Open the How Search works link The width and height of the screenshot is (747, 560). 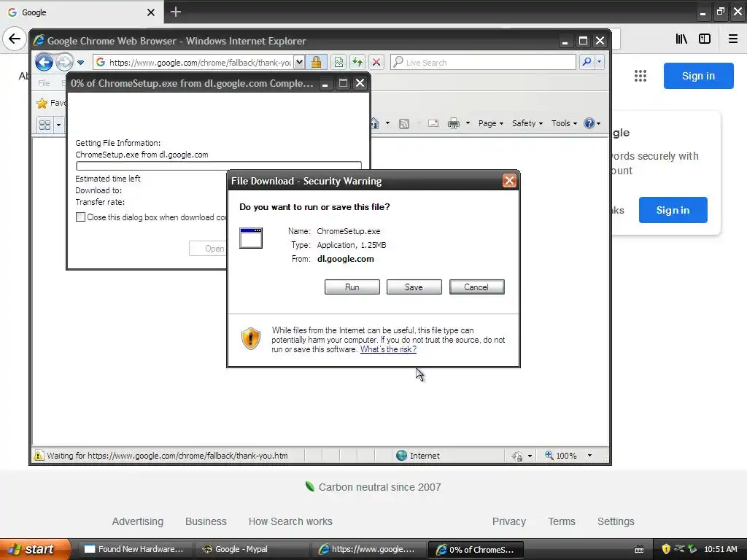290,521
